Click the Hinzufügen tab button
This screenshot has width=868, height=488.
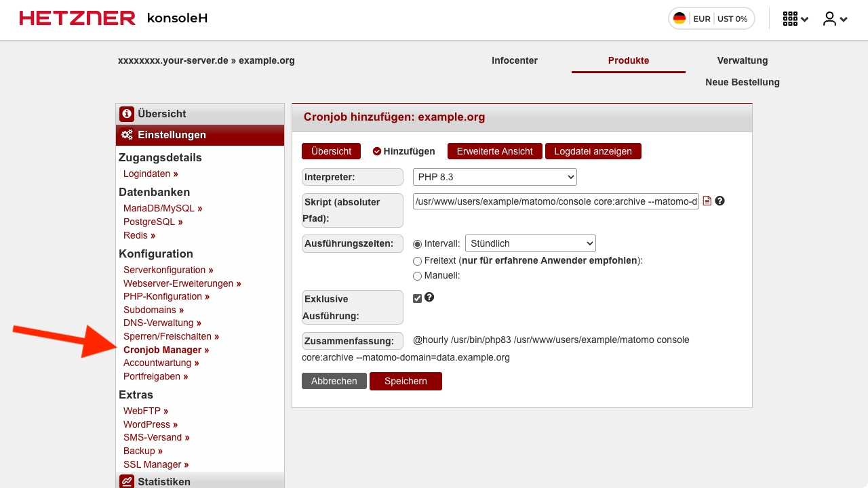click(404, 151)
